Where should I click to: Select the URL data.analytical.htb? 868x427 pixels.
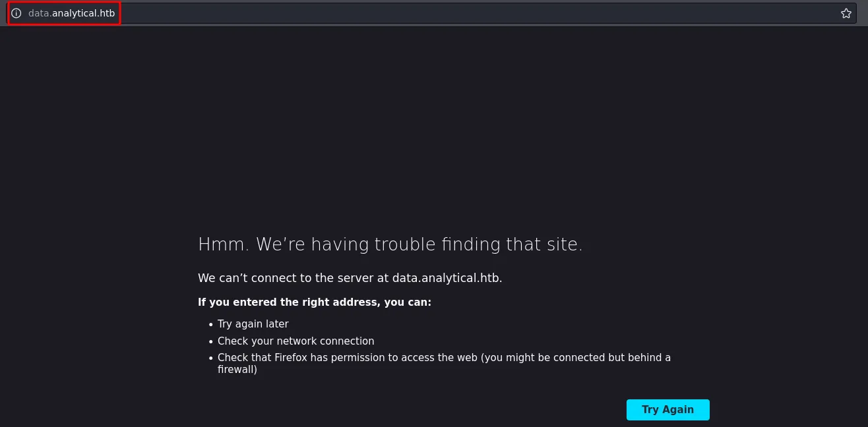click(x=71, y=13)
